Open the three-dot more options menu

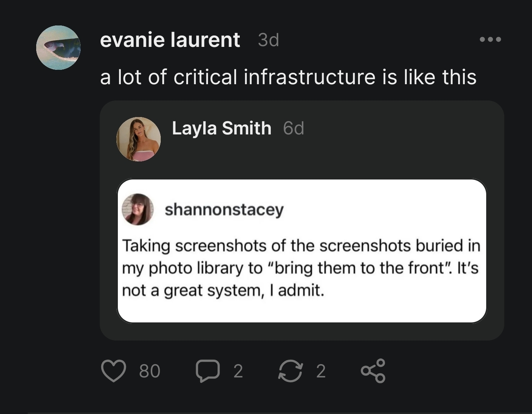tap(490, 40)
